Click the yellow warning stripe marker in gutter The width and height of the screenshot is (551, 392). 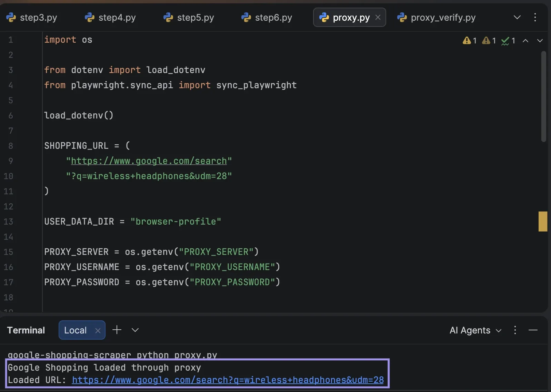tap(543, 221)
